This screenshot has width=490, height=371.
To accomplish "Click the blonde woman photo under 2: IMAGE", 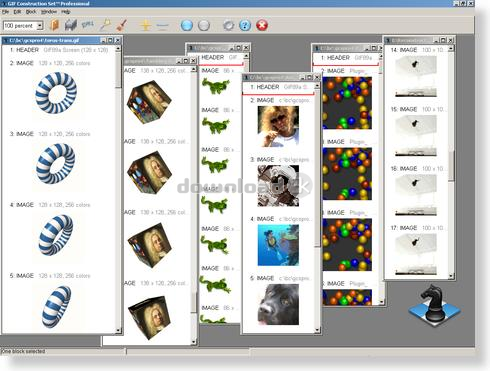I will coord(278,126).
